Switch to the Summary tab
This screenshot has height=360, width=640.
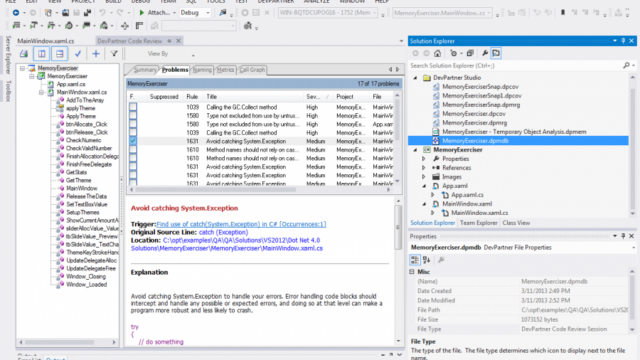tap(144, 70)
